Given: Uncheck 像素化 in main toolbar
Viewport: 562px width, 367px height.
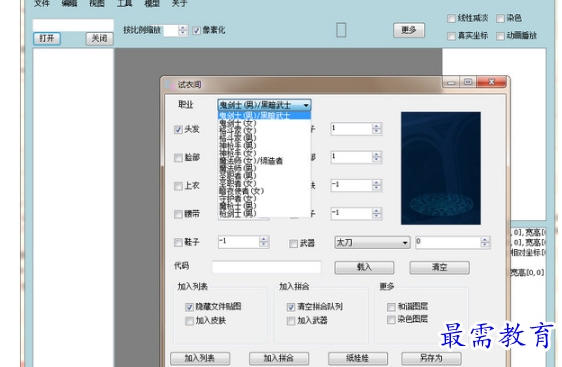Looking at the screenshot, I should [196, 30].
